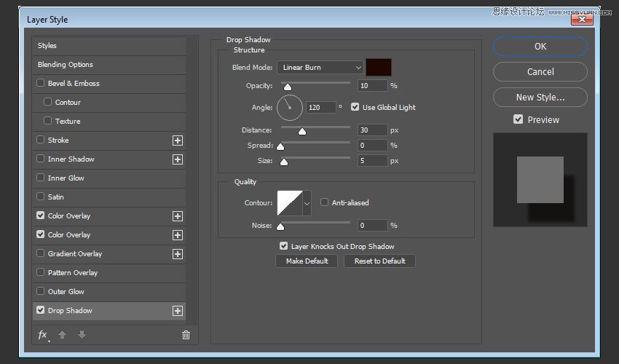Click the trash icon to delete effect
This screenshot has height=364, width=619.
(x=186, y=335)
